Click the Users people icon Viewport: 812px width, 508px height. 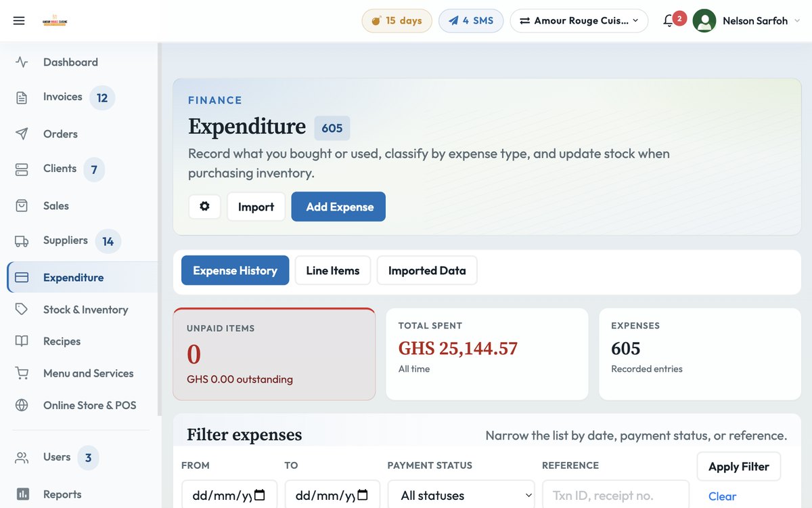(x=22, y=458)
